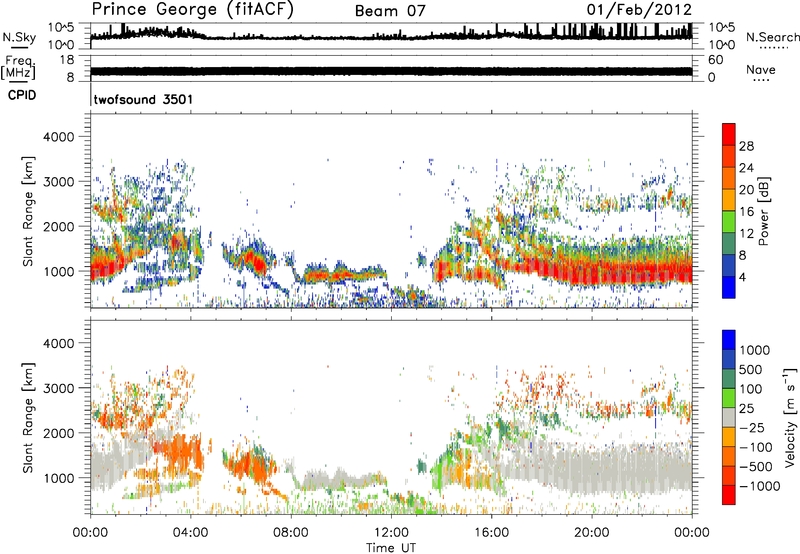Click the 3000 km tick of the Power panel

58,182
